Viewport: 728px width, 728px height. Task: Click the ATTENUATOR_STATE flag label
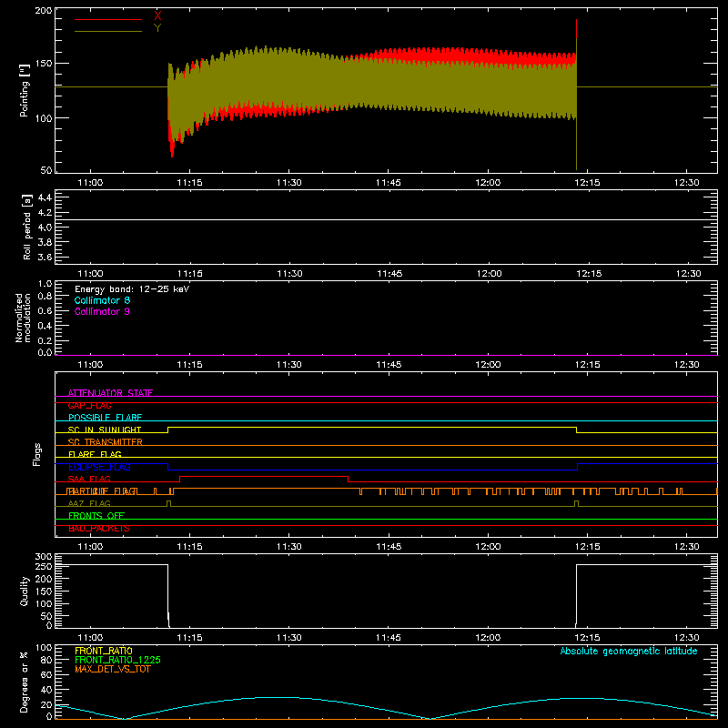110,393
